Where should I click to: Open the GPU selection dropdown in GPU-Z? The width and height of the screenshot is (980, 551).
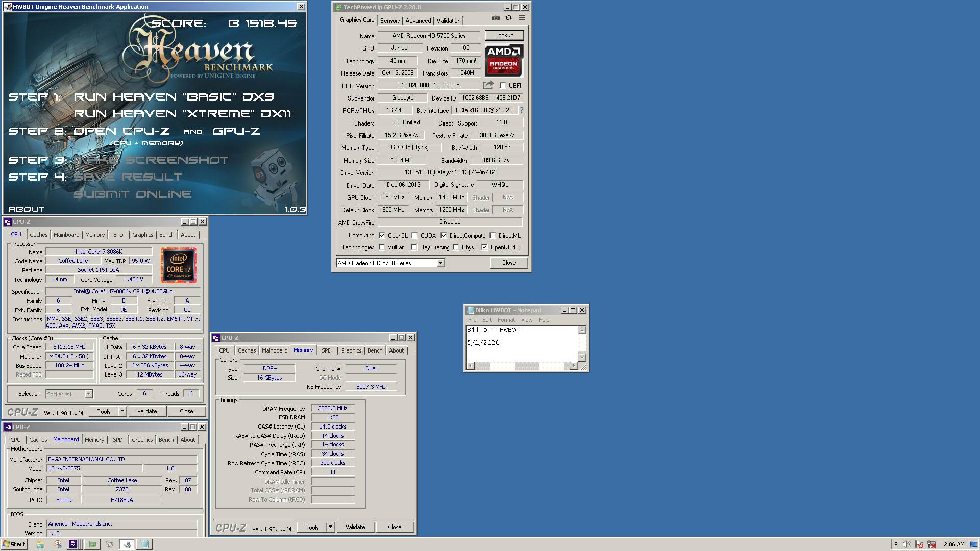pos(441,263)
